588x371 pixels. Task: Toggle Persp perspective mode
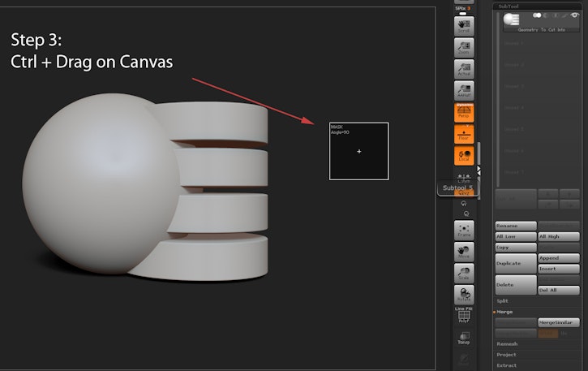coord(464,112)
